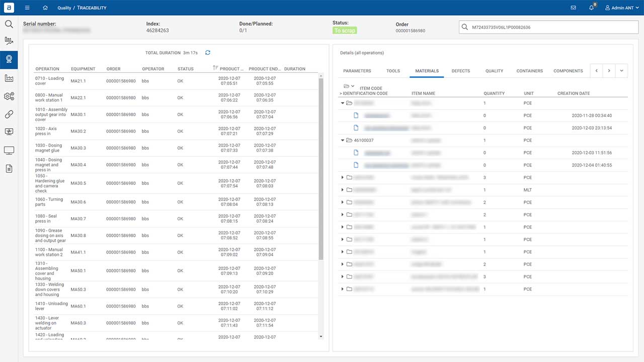
Task: Show previous tabs with left arrow
Action: point(597,71)
